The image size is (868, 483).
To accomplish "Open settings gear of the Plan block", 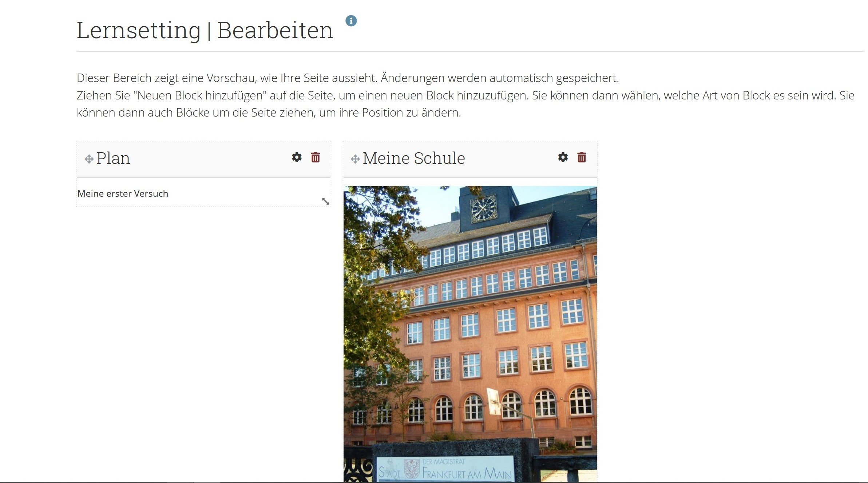I will (297, 157).
